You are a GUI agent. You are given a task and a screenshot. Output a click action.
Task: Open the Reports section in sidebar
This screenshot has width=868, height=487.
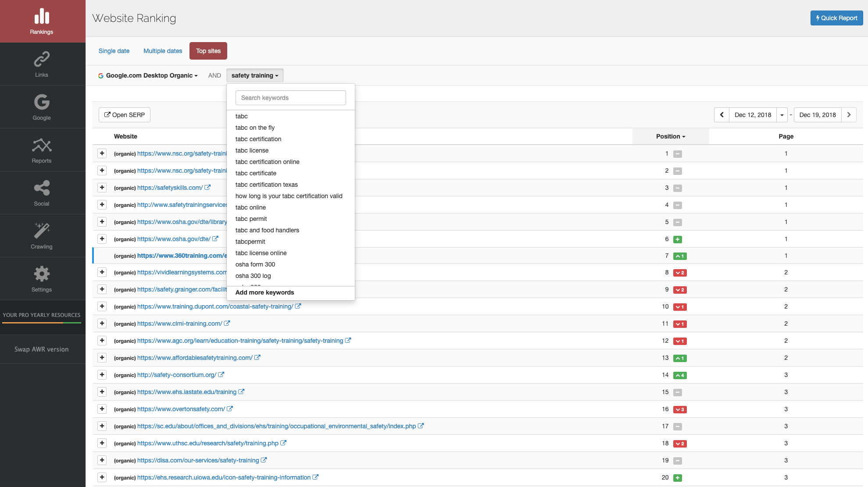click(x=41, y=149)
